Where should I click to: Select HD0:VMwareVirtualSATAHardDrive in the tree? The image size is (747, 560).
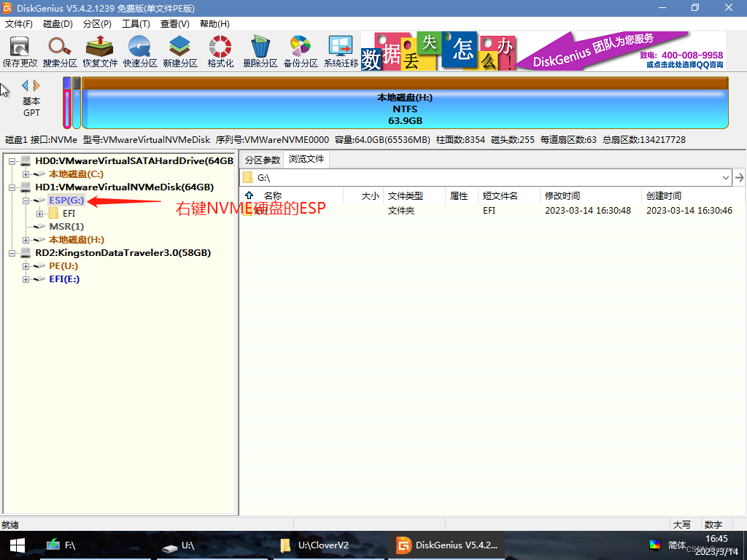134,161
